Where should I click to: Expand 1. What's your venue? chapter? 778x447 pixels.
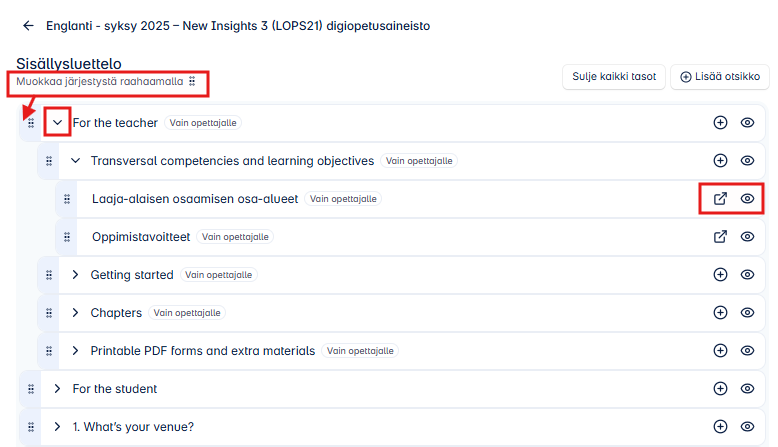(57, 427)
